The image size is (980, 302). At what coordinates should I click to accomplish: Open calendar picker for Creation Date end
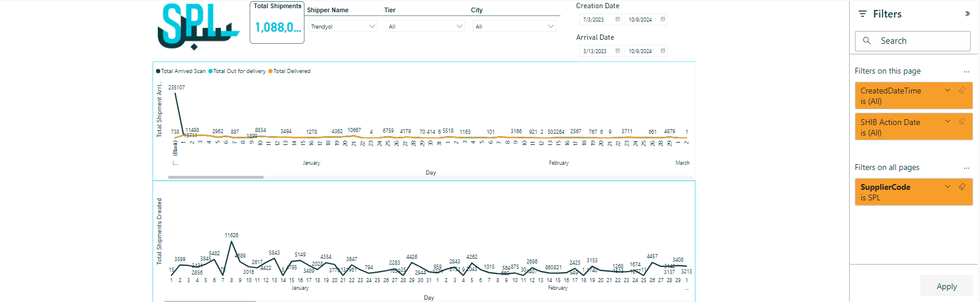[663, 19]
